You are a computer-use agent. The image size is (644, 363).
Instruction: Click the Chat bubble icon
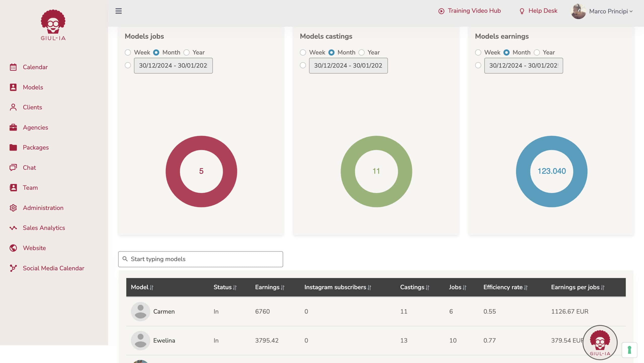point(13,168)
